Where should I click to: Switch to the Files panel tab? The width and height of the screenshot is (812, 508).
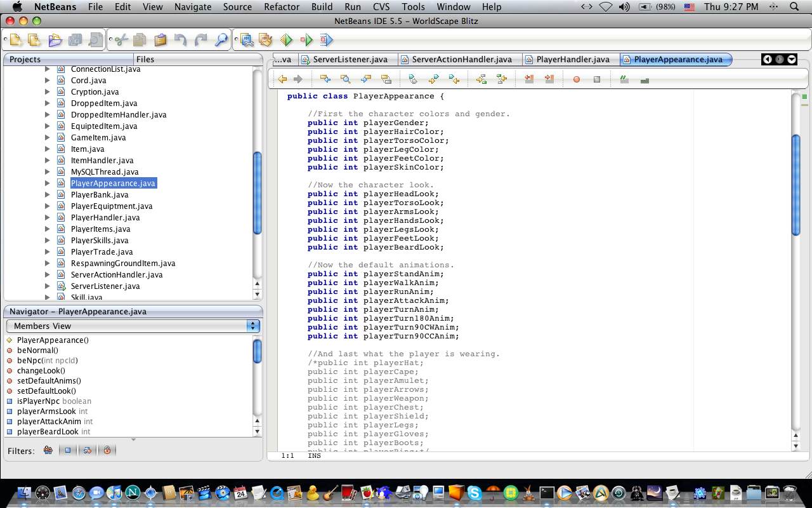[197, 59]
